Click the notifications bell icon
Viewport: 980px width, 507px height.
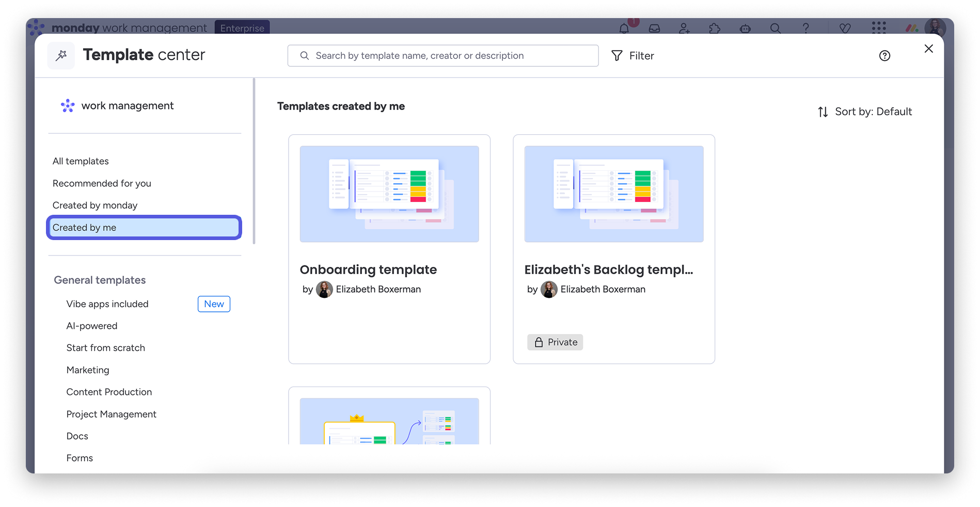pyautogui.click(x=624, y=28)
